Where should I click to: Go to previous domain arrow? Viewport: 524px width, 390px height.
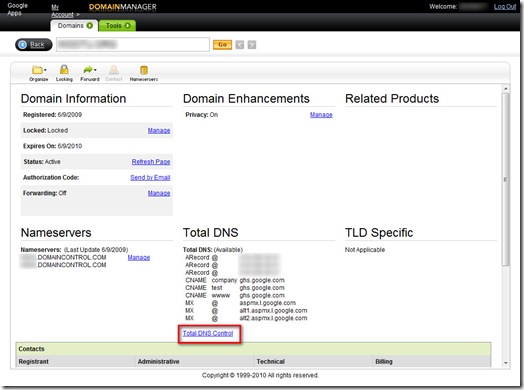click(240, 44)
